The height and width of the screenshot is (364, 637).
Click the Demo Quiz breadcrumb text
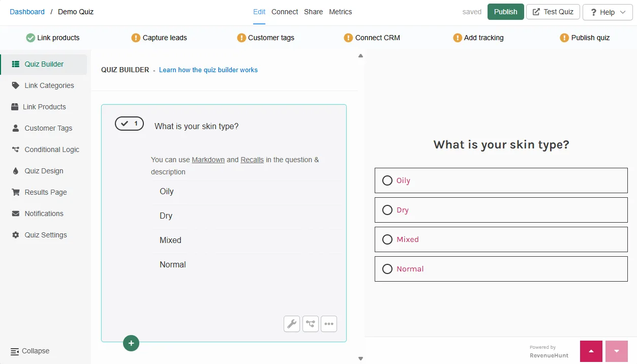click(76, 12)
